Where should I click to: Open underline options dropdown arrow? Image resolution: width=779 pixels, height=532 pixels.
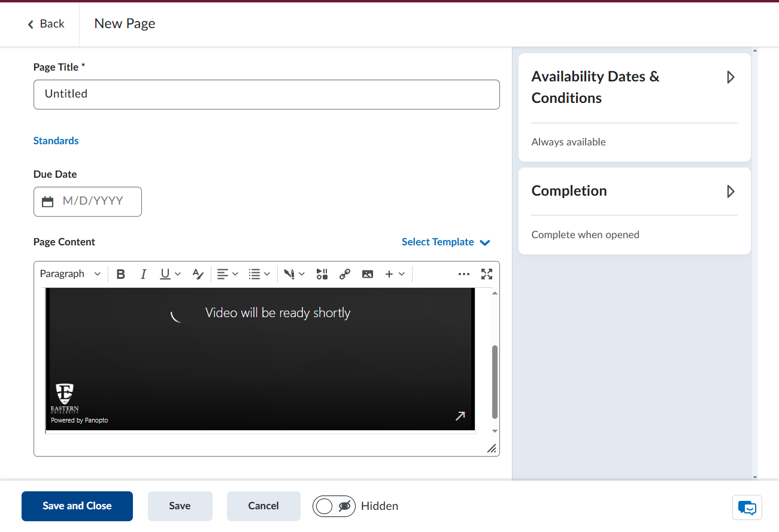[x=178, y=274]
